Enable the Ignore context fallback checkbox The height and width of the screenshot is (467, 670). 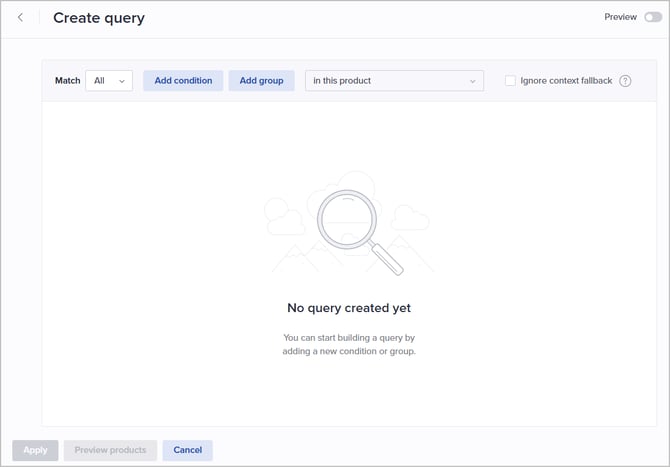(510, 81)
